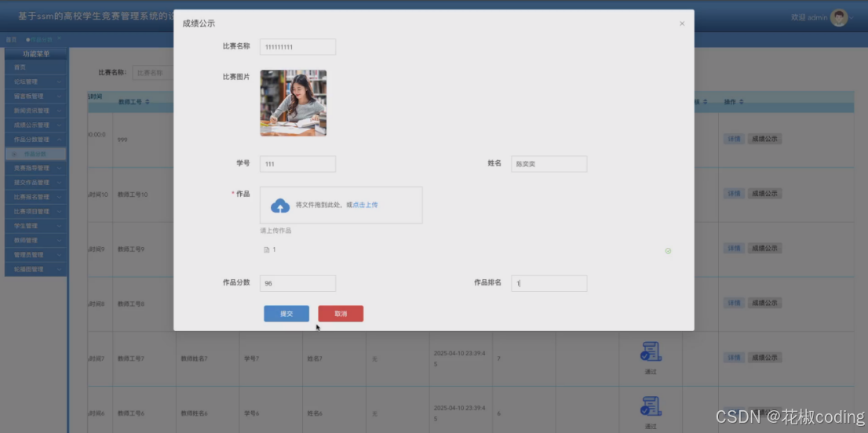Click 成绩公示 in the 999 row
This screenshot has width=868, height=433.
(764, 139)
